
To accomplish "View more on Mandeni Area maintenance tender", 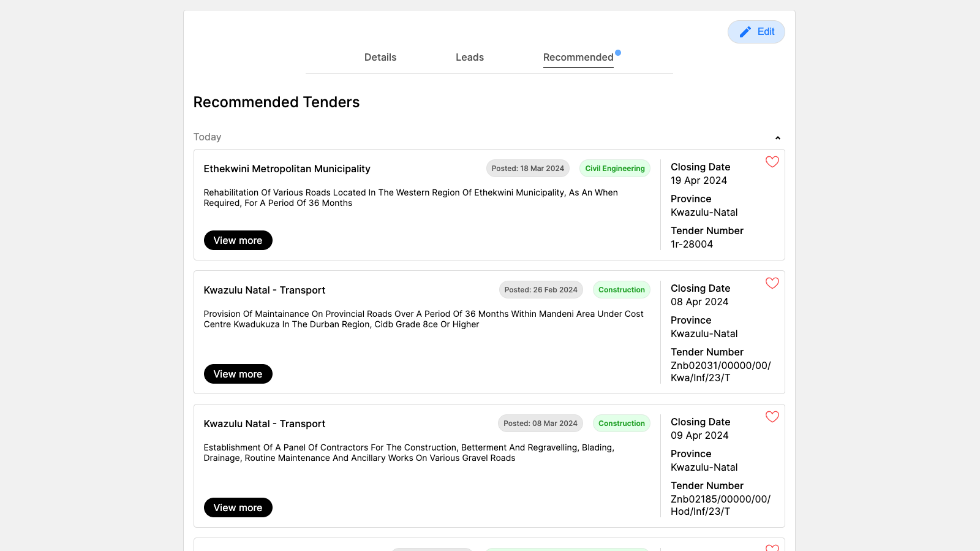I will tap(238, 374).
